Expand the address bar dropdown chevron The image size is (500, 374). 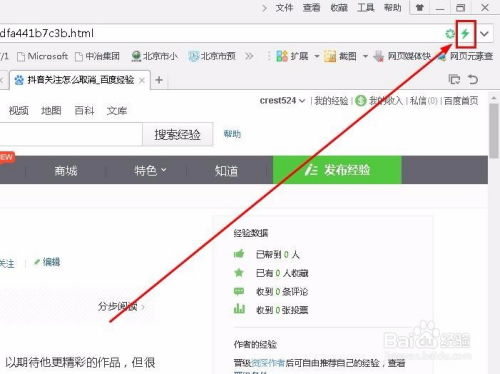484,34
